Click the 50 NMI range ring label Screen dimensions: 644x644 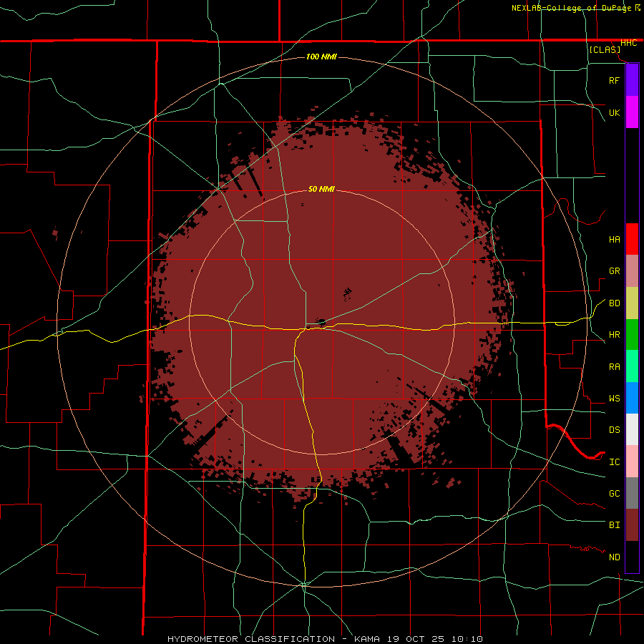321,189
